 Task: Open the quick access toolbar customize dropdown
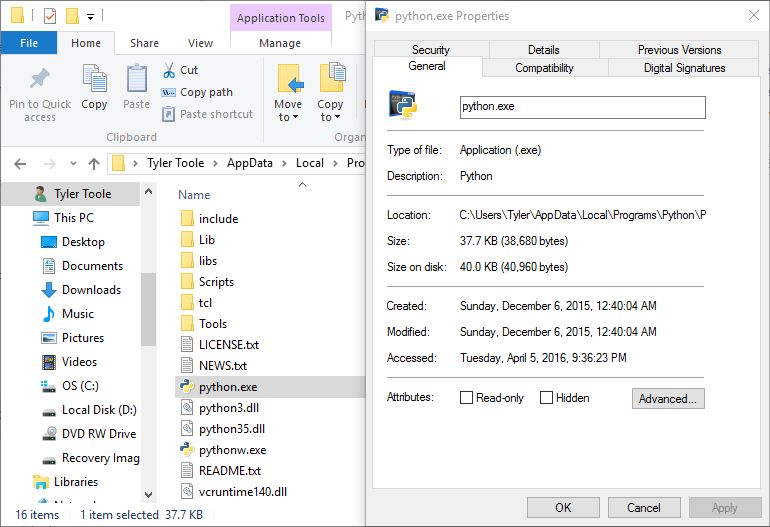pos(90,17)
